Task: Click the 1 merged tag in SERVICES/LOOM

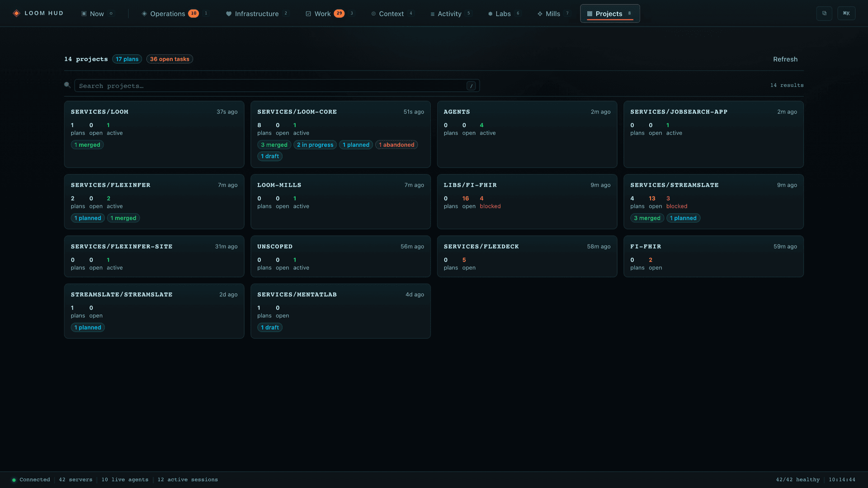Action: point(87,145)
